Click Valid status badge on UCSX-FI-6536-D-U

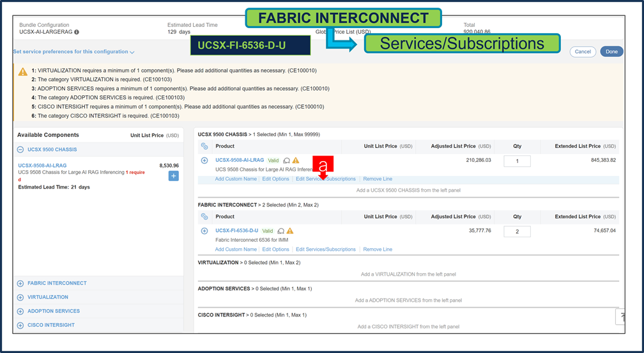coord(267,231)
